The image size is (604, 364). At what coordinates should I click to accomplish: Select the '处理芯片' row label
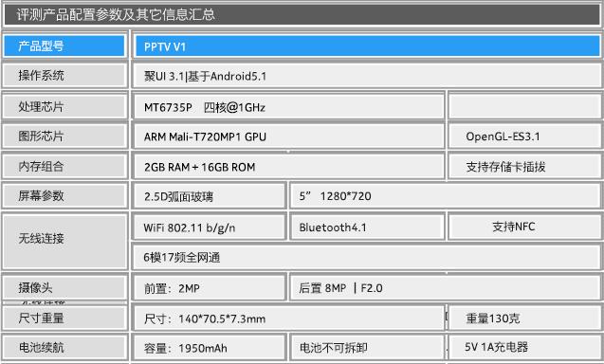[64, 107]
